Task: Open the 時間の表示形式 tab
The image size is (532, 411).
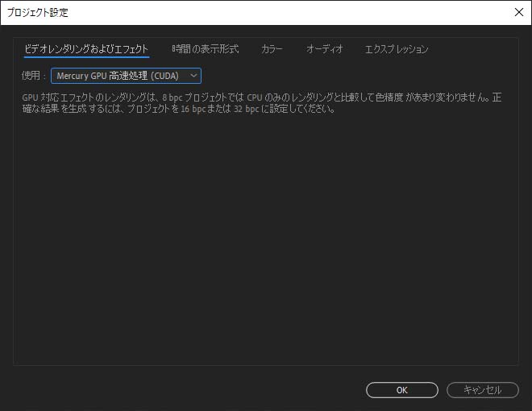Action: (x=205, y=49)
